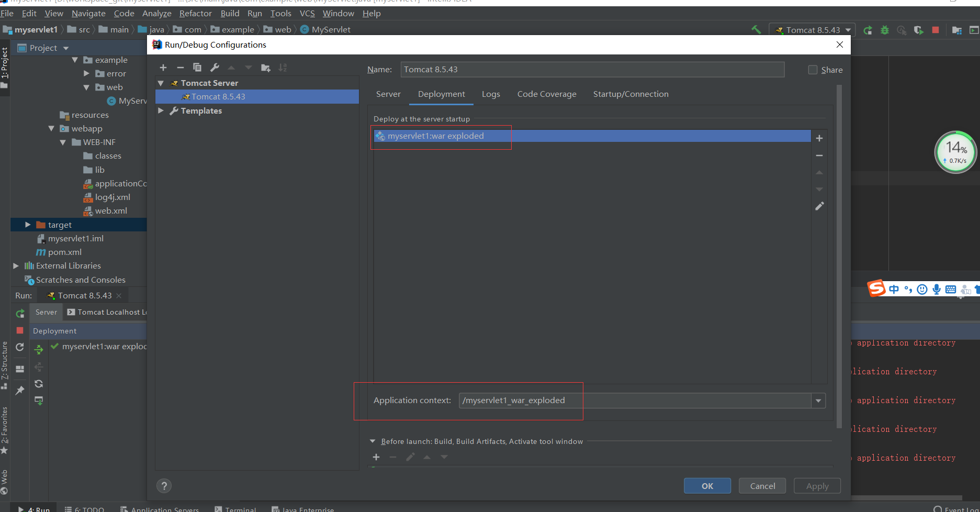Select myservlet1:war exploded artifact row
The image size is (980, 512).
pyautogui.click(x=592, y=136)
